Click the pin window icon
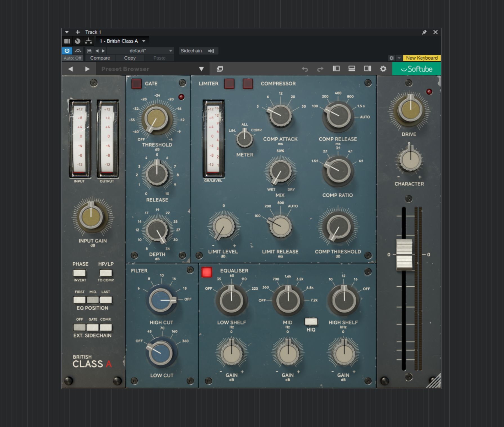Image resolution: width=504 pixels, height=427 pixels. click(x=424, y=32)
